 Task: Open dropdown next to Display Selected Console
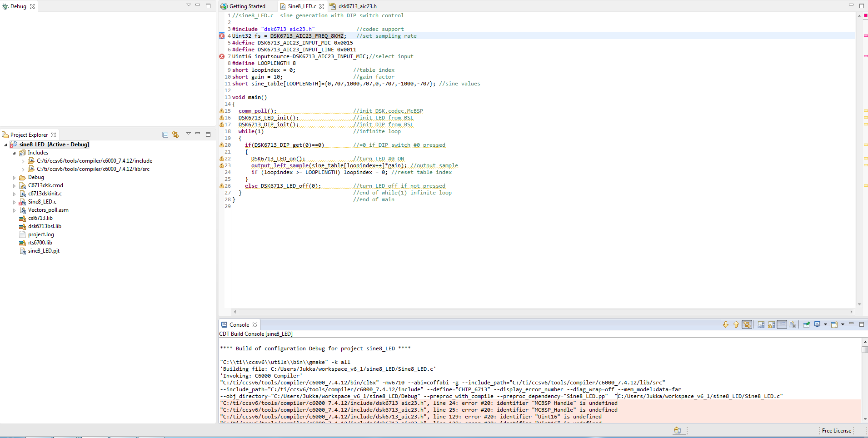tap(825, 324)
